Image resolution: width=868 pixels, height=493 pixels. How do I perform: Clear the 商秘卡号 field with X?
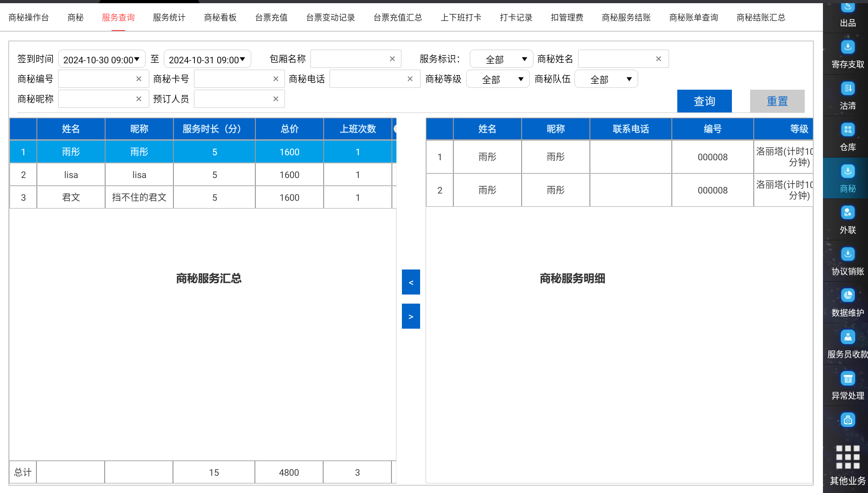[276, 79]
